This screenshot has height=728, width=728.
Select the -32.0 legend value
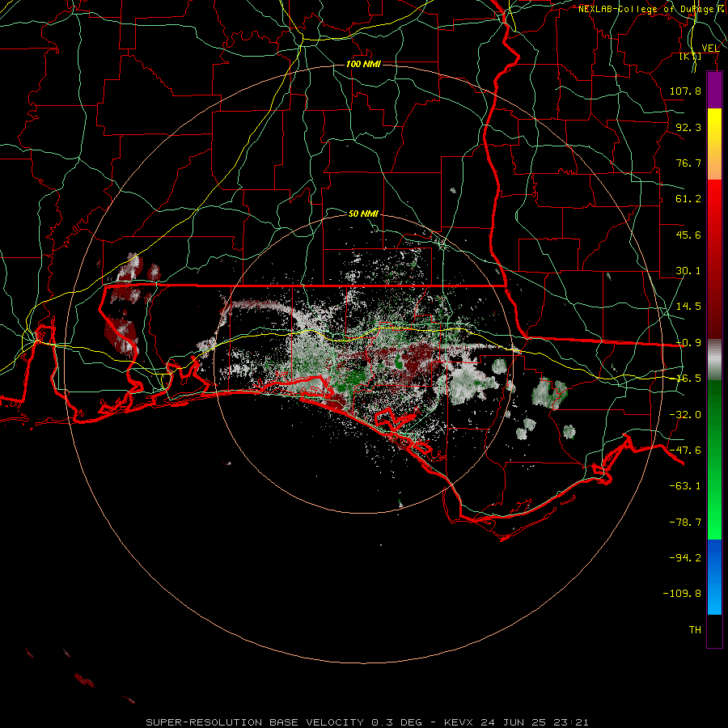pyautogui.click(x=685, y=415)
